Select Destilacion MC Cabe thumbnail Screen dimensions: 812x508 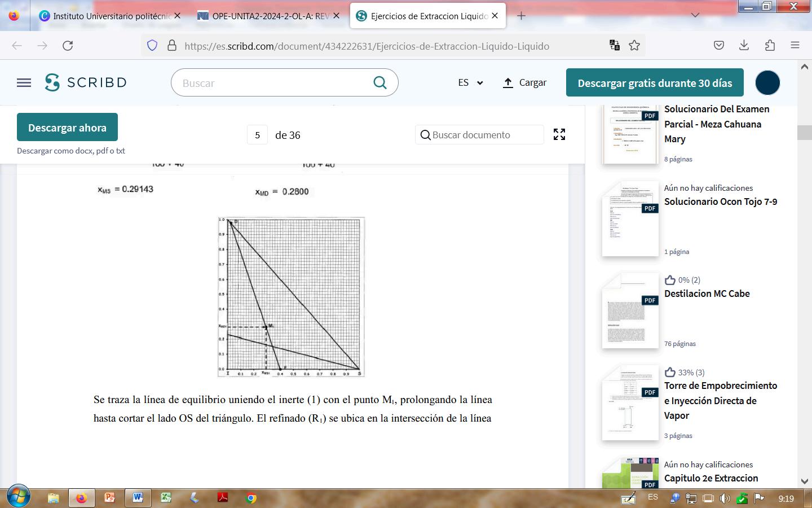tap(630, 311)
